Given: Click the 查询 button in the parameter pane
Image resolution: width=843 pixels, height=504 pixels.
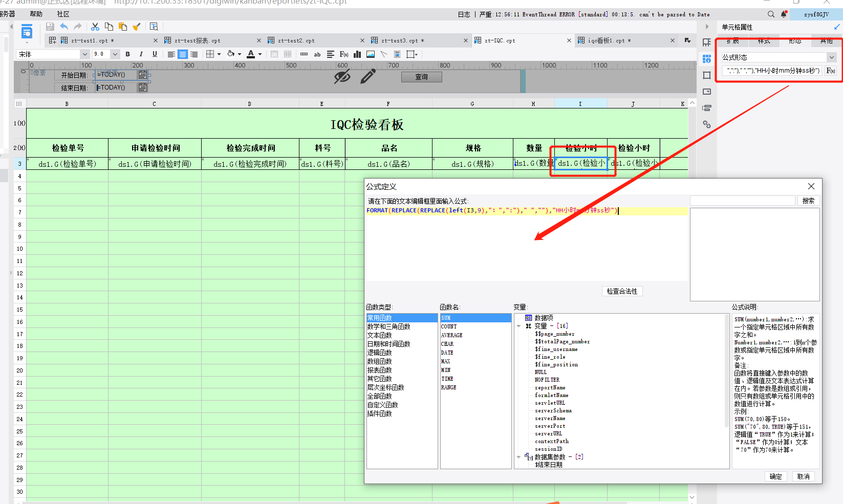Looking at the screenshot, I should [x=421, y=77].
